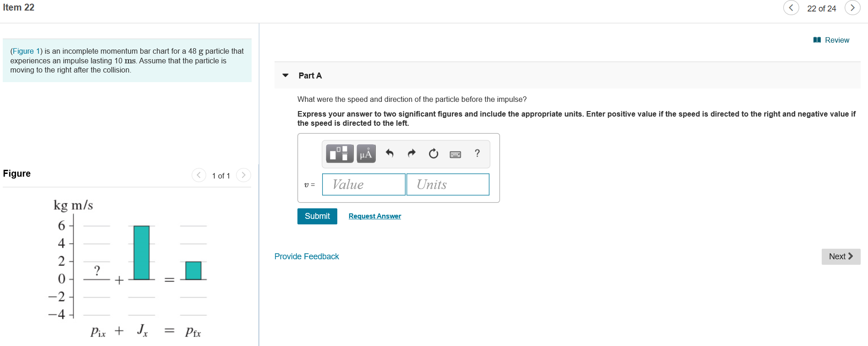The height and width of the screenshot is (346, 868).
Task: Click the Units input field
Action: 448,184
